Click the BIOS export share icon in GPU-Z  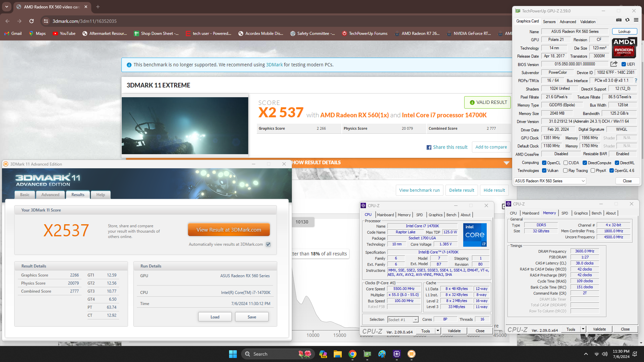tap(614, 64)
